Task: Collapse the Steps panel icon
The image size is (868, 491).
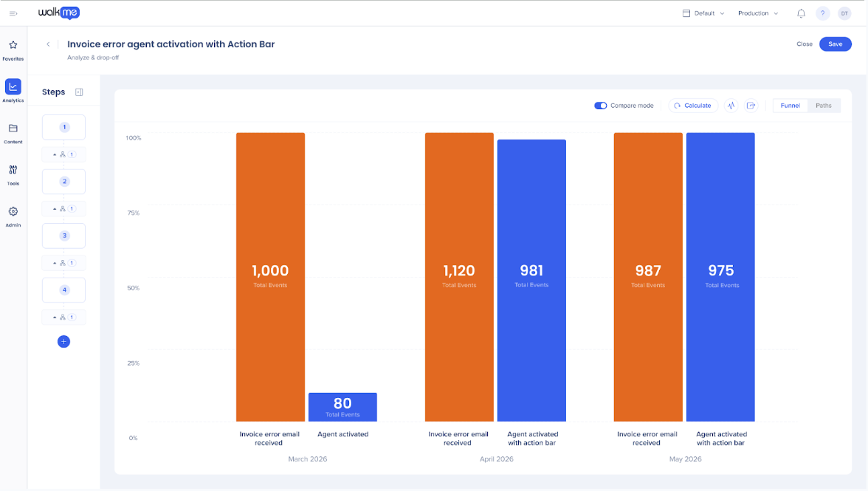Action: click(x=79, y=92)
